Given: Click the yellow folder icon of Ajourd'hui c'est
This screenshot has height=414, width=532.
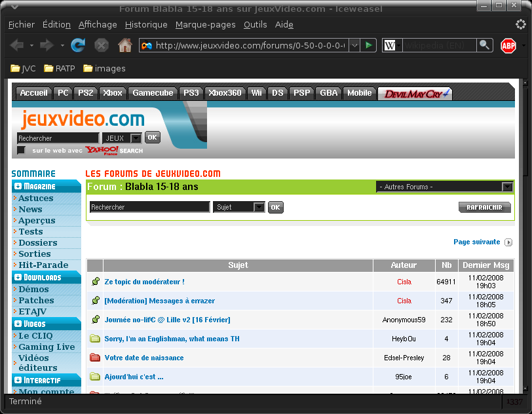Looking at the screenshot, I should point(95,377).
